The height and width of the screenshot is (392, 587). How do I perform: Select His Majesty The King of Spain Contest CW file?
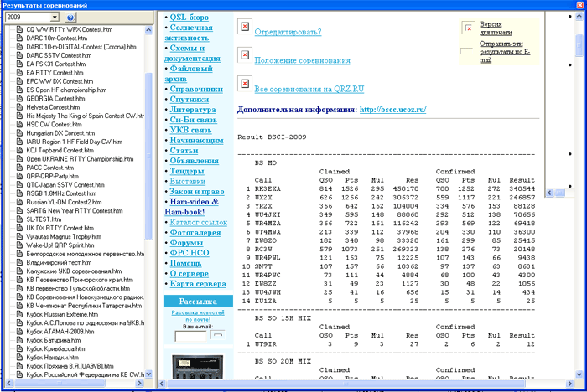85,116
